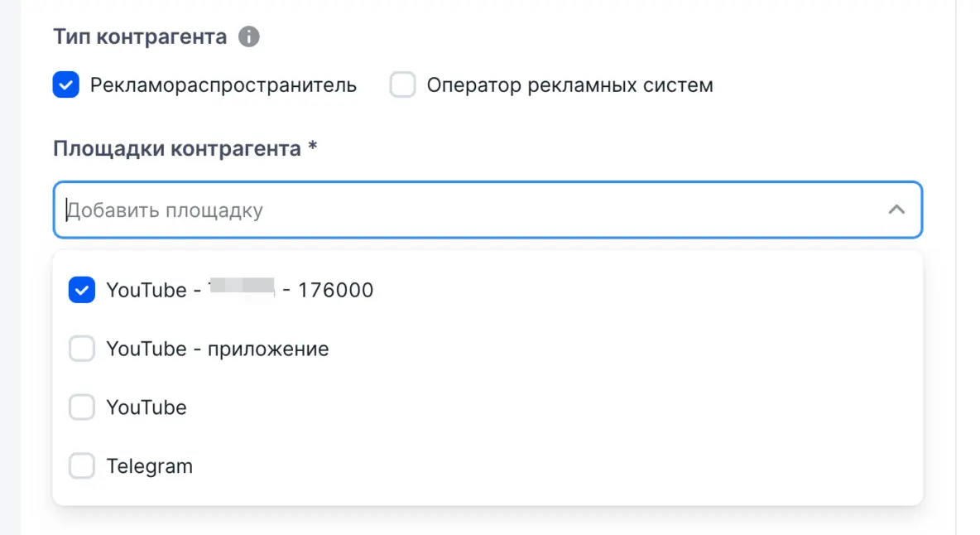
Task: Click the YouTube 176000 option's 'YouTube' text
Action: pyautogui.click(x=147, y=291)
